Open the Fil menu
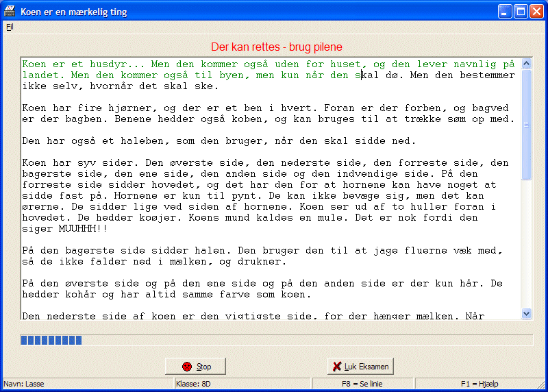 coord(10,27)
